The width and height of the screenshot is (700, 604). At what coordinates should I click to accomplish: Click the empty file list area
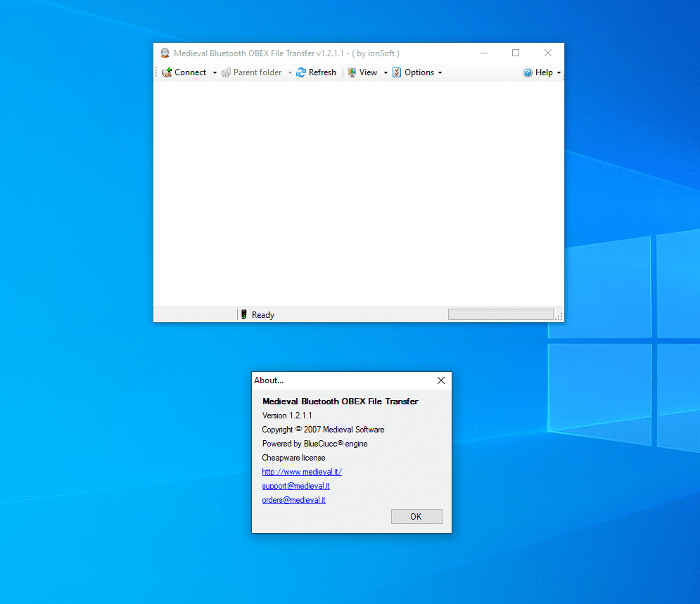tap(358, 193)
